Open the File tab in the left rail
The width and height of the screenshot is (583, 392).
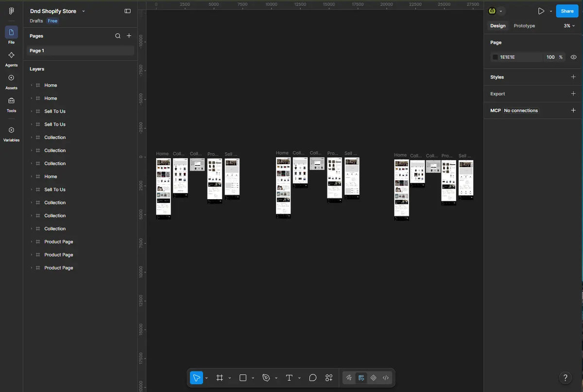11,35
